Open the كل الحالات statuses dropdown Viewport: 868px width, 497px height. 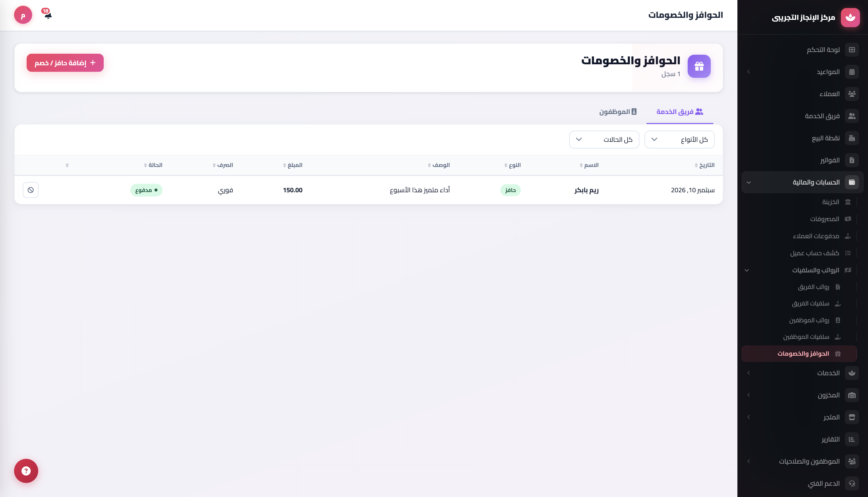[604, 140]
